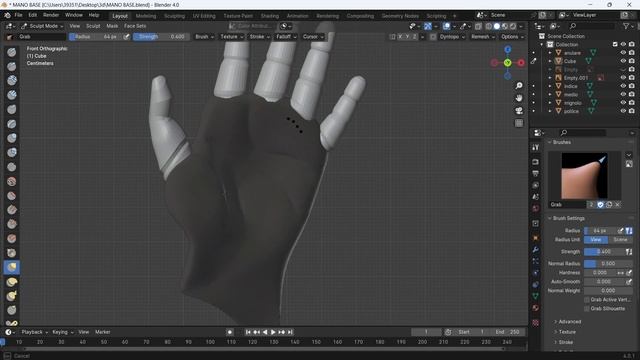Open the Keying popover in timeline
640x360 pixels.
pos(62,332)
